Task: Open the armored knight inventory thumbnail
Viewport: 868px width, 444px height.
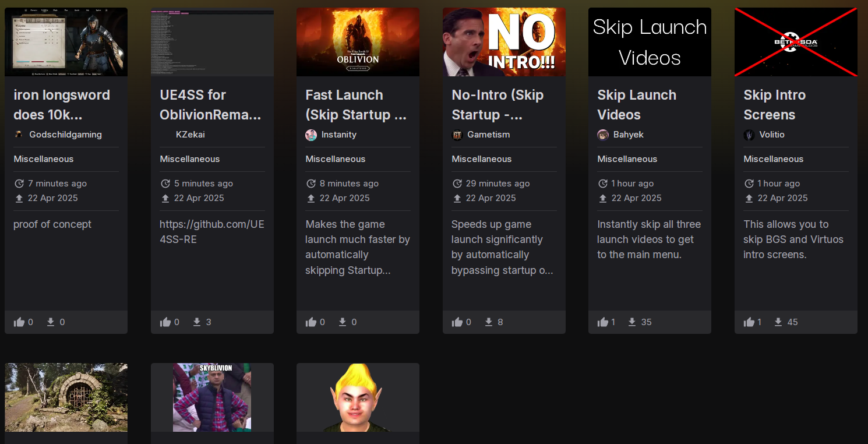Action: tap(66, 42)
